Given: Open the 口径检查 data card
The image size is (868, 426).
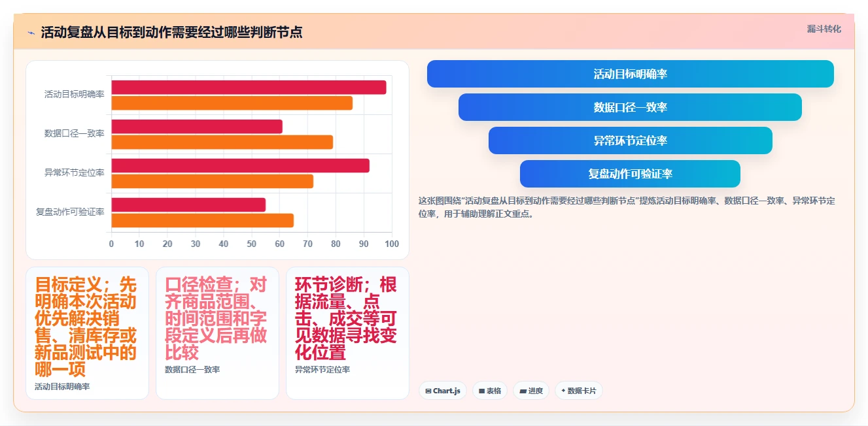Looking at the screenshot, I should tap(217, 333).
